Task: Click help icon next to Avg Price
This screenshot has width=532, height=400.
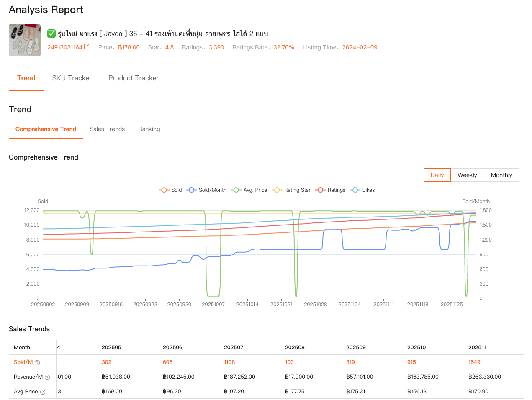Action: [42, 392]
